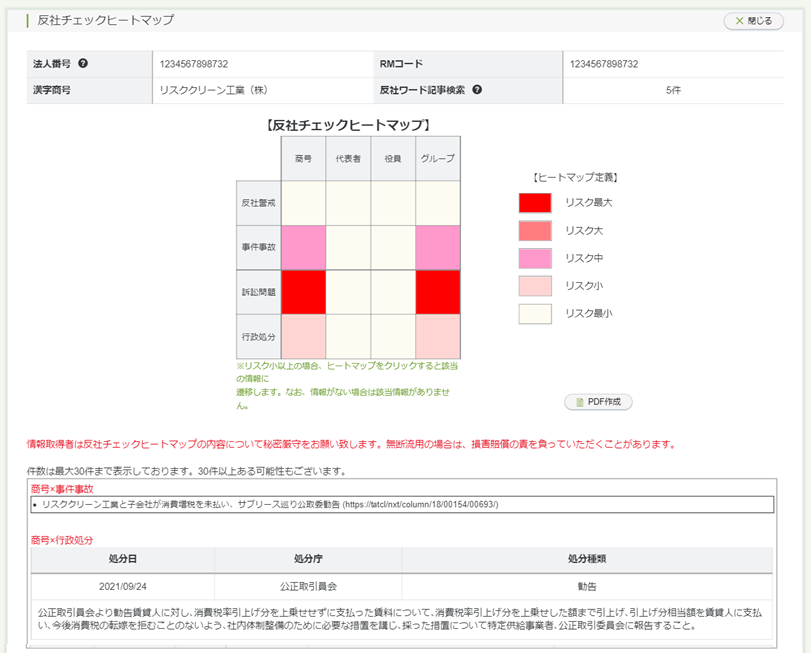Click the PDF作成 button
This screenshot has height=653, width=811.
coord(598,402)
